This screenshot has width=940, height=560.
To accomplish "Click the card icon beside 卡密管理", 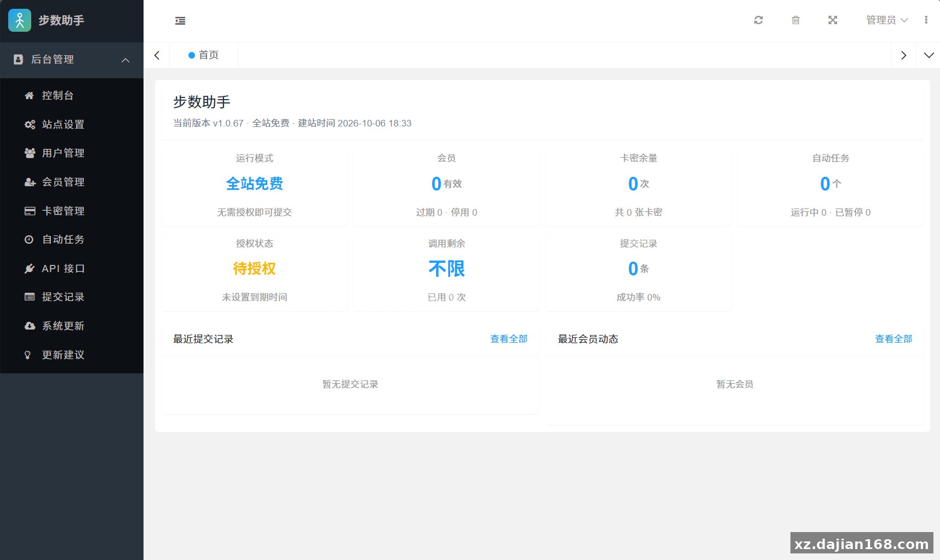I will coord(30,211).
